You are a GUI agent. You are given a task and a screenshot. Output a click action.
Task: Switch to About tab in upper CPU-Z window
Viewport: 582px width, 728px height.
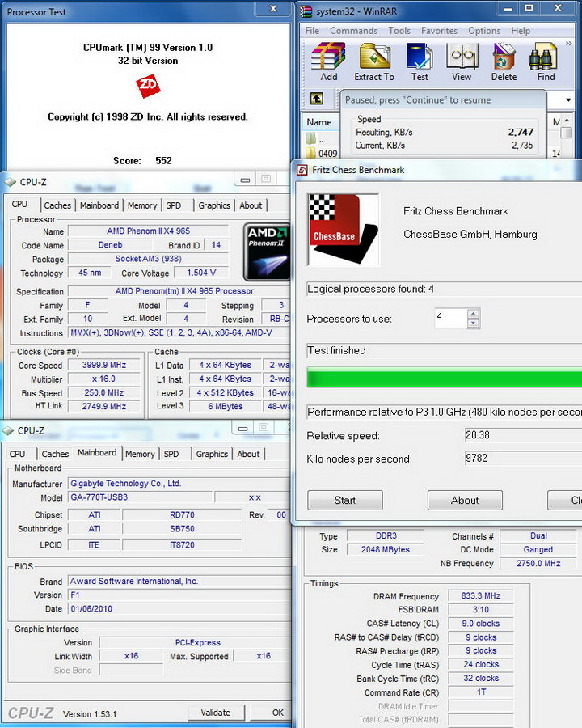pyautogui.click(x=251, y=205)
